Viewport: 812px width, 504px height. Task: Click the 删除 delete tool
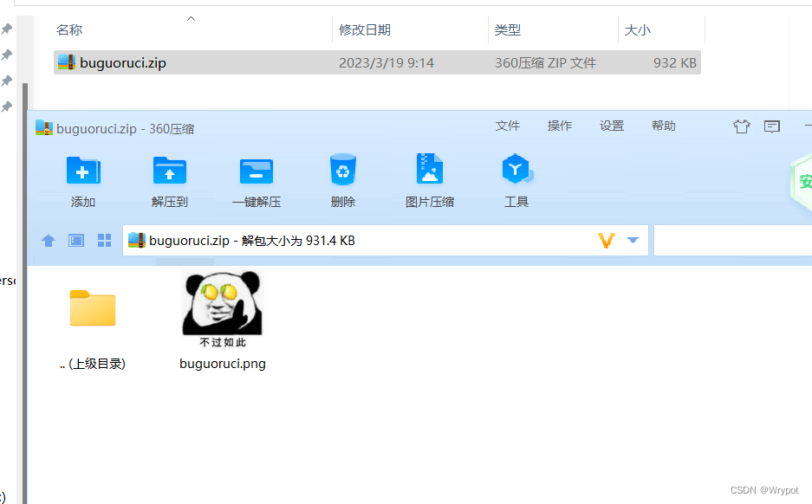tap(342, 179)
